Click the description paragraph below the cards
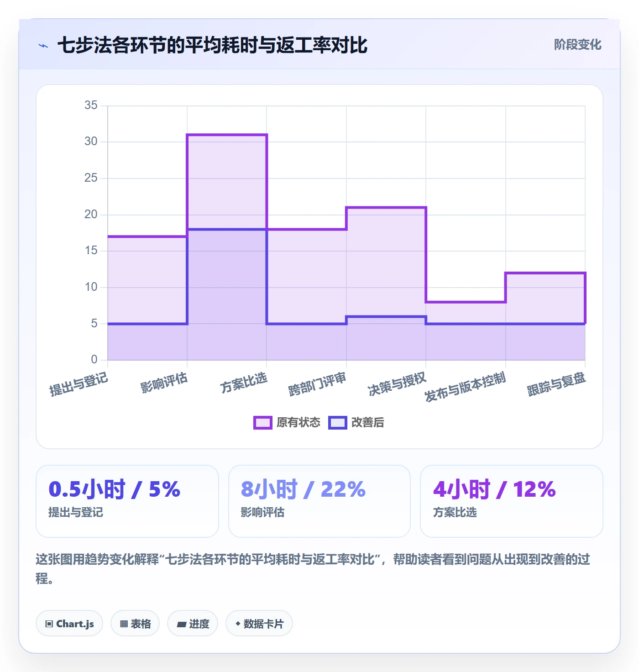639x672 pixels. click(313, 569)
